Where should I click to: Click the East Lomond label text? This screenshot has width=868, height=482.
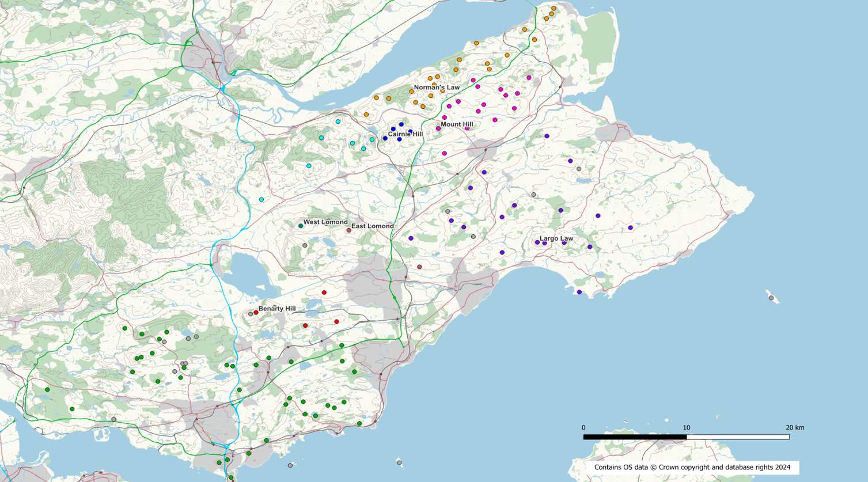[x=373, y=226]
